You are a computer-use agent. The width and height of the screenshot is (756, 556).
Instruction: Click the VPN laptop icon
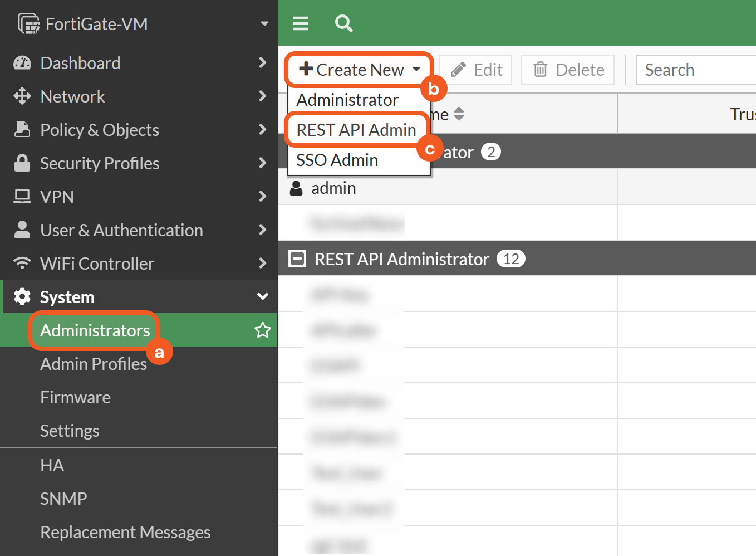[x=22, y=196]
